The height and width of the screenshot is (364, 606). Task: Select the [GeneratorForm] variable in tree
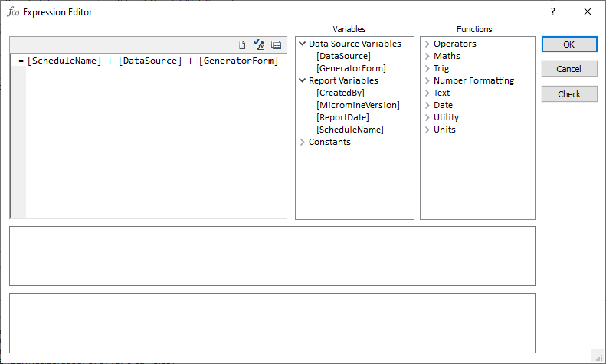point(352,68)
